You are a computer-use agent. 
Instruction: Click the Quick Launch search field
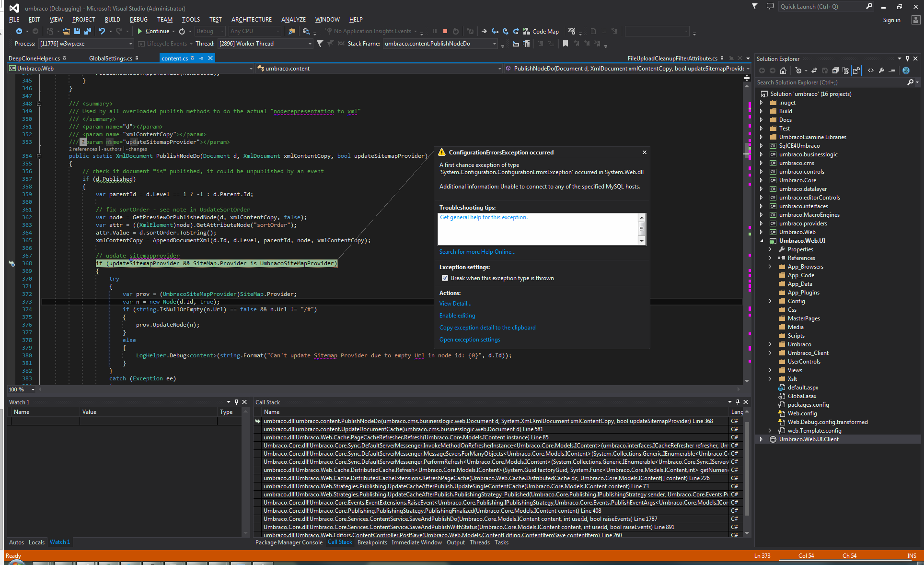(x=821, y=6)
